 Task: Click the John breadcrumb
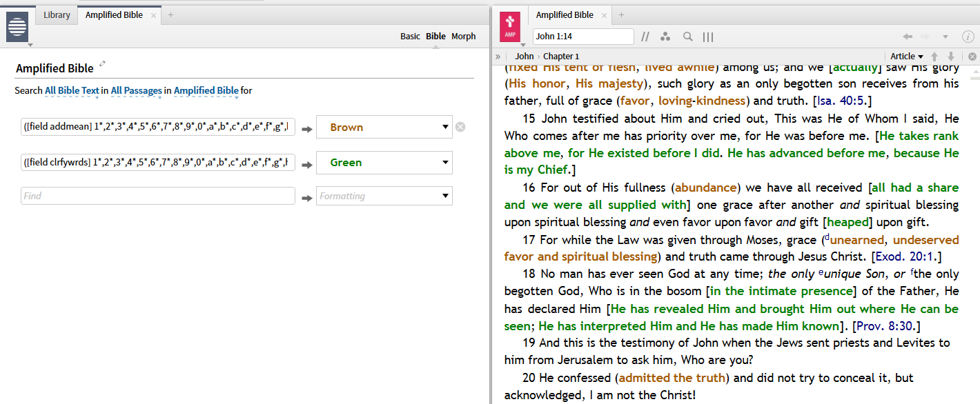(525, 57)
